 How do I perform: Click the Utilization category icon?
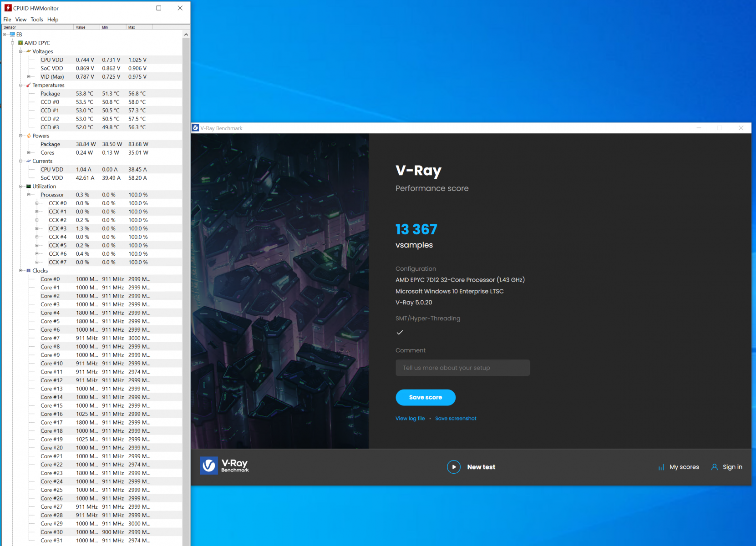[x=29, y=186]
